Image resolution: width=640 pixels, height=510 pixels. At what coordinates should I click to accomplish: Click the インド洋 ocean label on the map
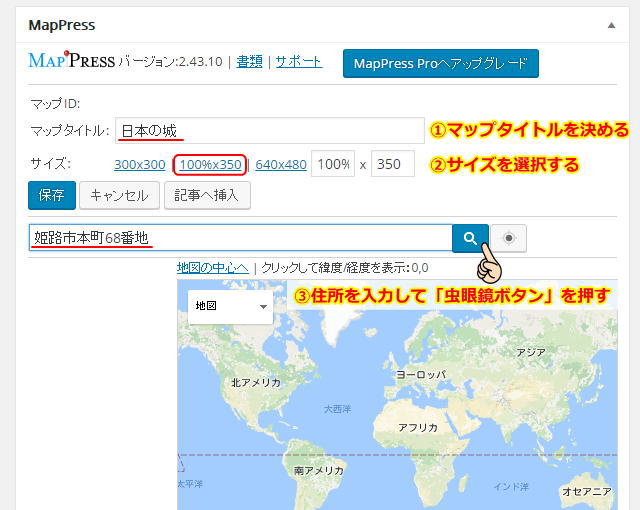point(511,487)
